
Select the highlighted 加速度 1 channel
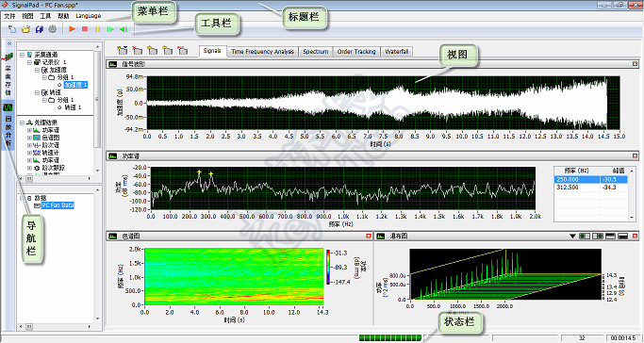pyautogui.click(x=76, y=85)
